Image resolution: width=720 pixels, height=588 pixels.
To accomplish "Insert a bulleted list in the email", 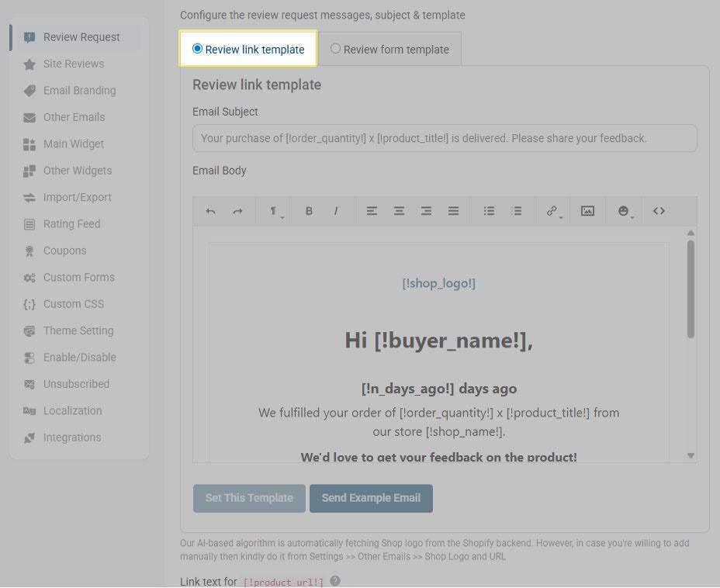I will (488, 210).
